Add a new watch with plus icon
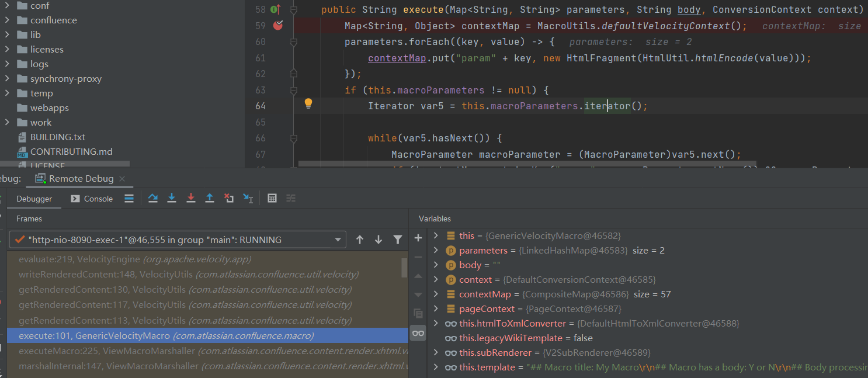 click(x=418, y=238)
